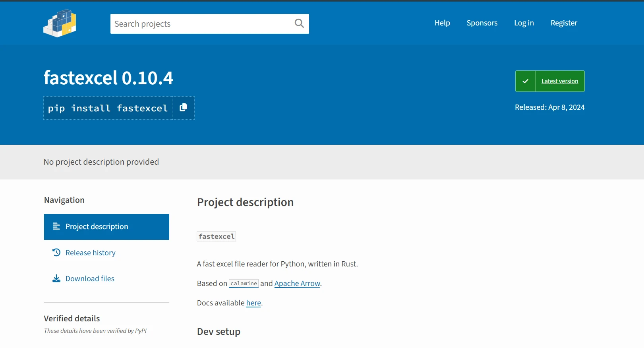This screenshot has width=644, height=348.
Task: Click the PyPI logo in the header
Action: coord(60,23)
